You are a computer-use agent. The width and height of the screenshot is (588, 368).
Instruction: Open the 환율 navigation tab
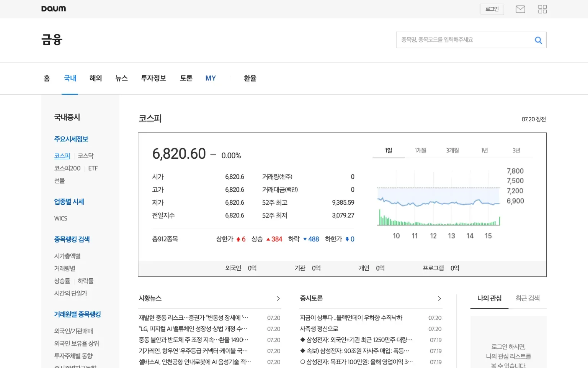[250, 78]
